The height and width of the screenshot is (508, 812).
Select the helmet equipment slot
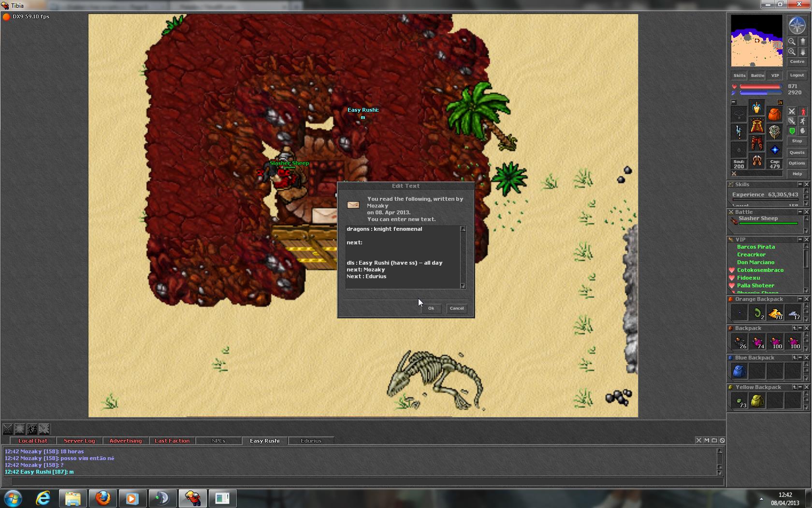coord(756,108)
